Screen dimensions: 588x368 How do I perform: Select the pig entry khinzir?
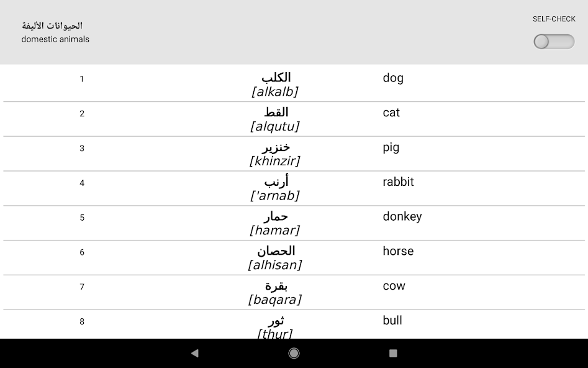click(275, 154)
